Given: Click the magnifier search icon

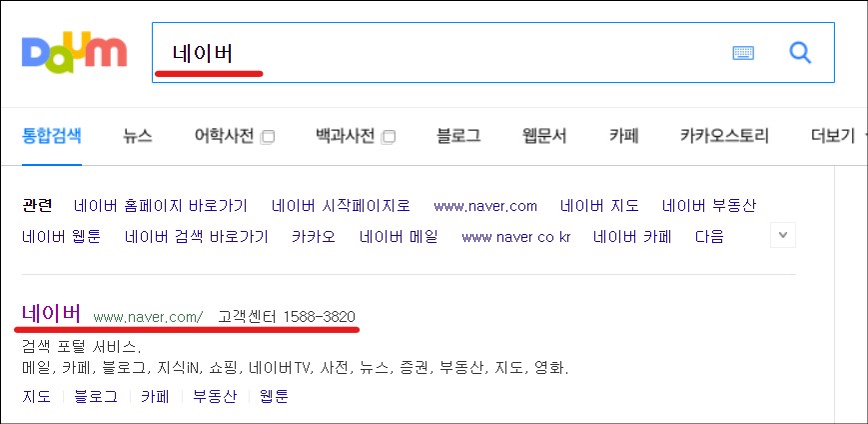Looking at the screenshot, I should pyautogui.click(x=800, y=53).
